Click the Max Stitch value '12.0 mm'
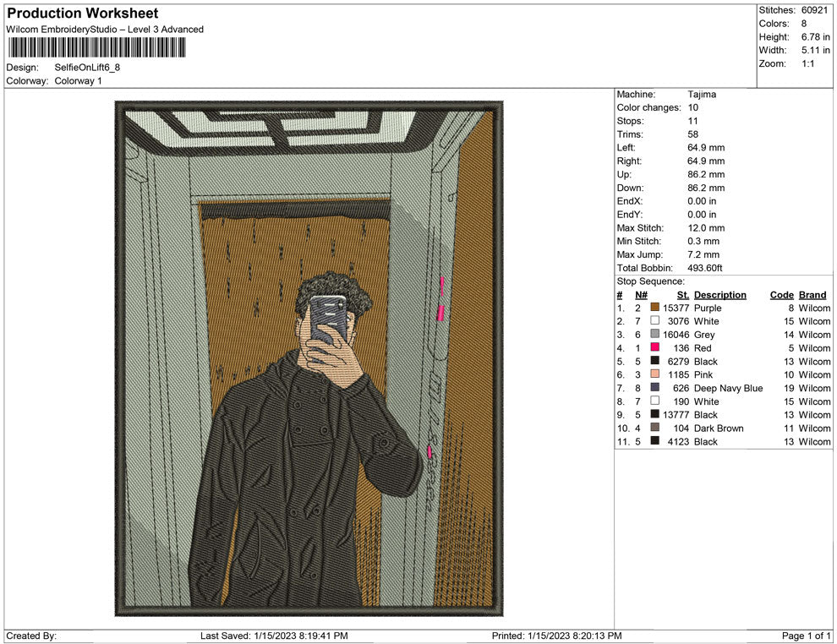Screen dimensions: 837x644 coord(706,228)
